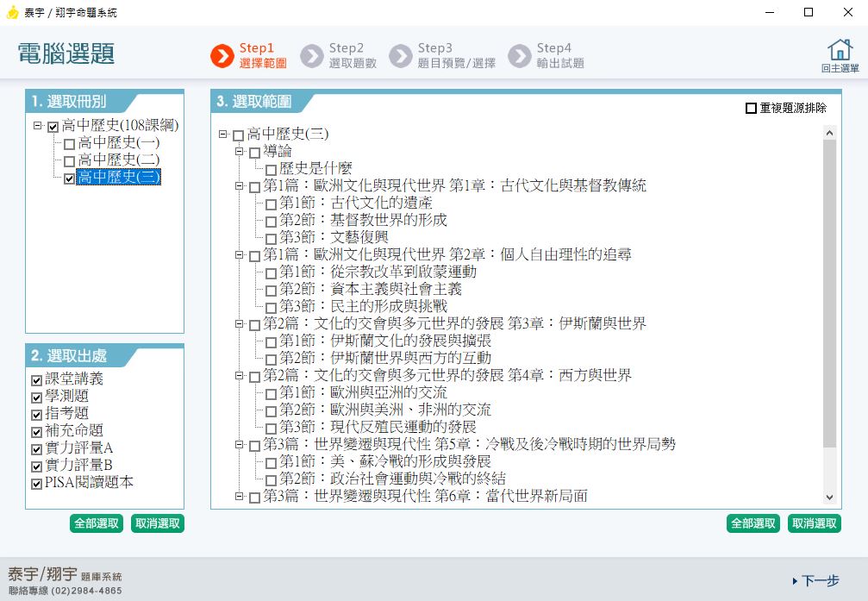Click the scroll down arrow in range list

(x=829, y=497)
